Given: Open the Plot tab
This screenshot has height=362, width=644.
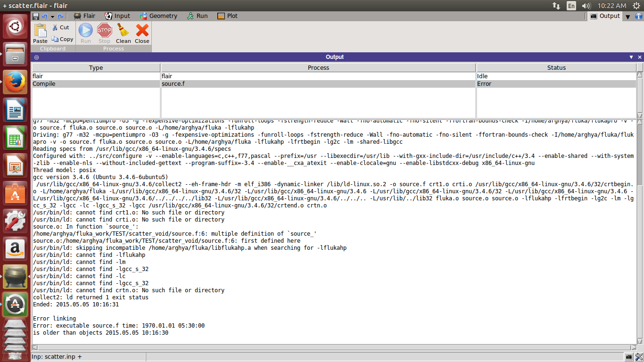Looking at the screenshot, I should pyautogui.click(x=227, y=16).
